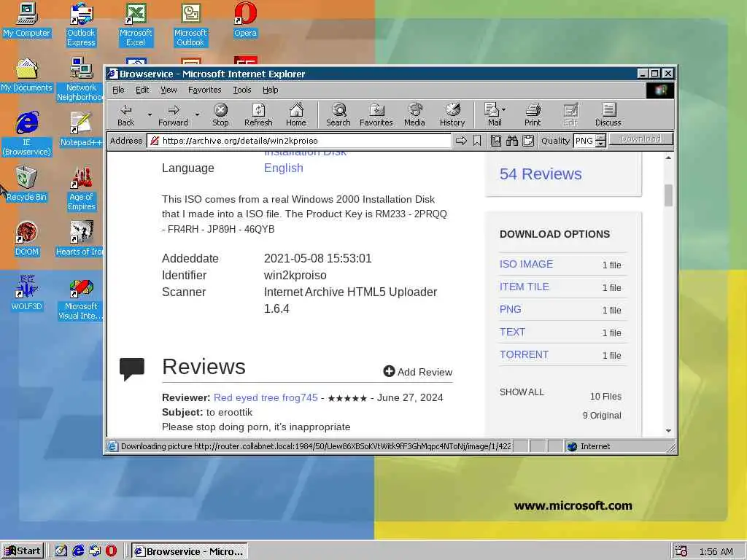Image resolution: width=747 pixels, height=560 pixels.
Task: Click the 9 Original files text
Action: pos(602,415)
